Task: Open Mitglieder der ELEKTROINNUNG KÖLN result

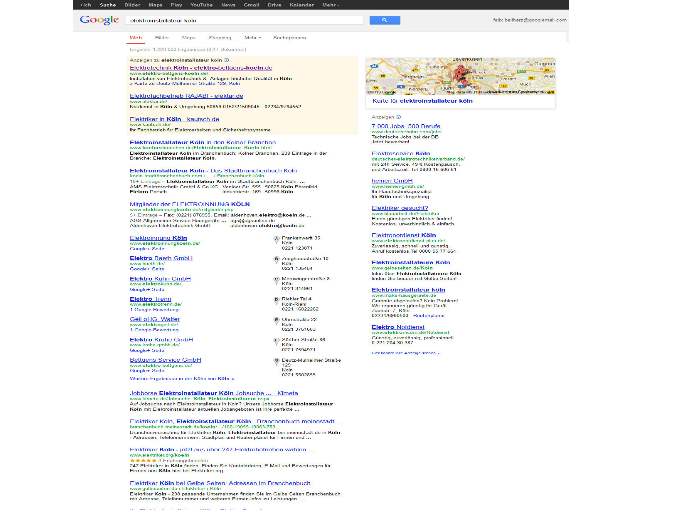Action: point(190,204)
